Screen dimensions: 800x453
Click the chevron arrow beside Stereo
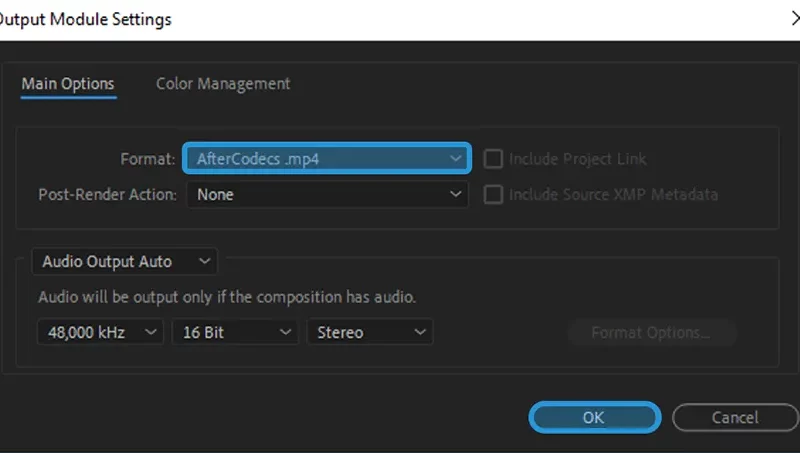(x=420, y=332)
